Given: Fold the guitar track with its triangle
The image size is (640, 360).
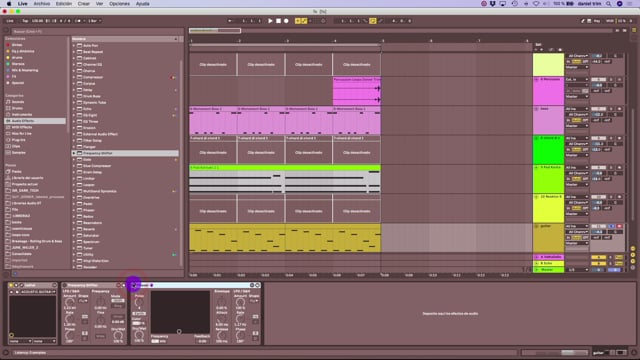Looking at the screenshot, I should point(536,226).
